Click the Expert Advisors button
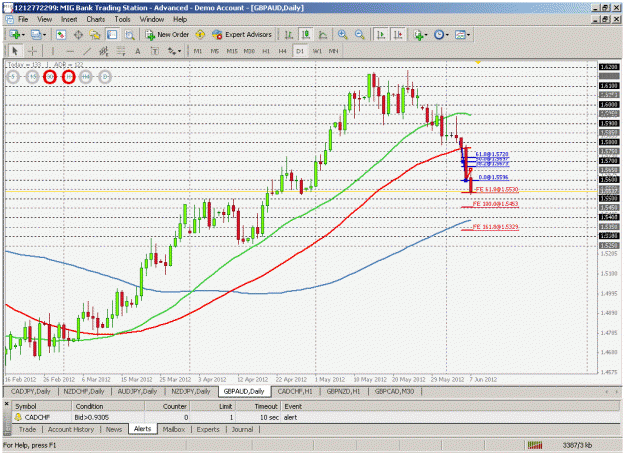 [242, 35]
